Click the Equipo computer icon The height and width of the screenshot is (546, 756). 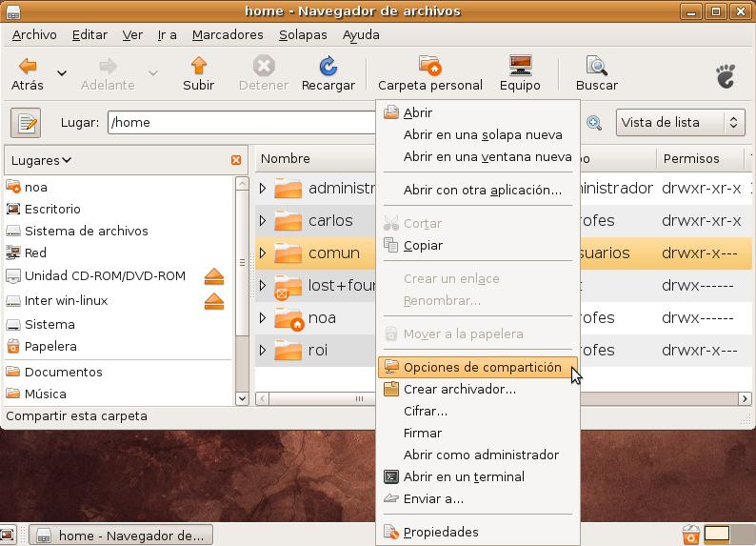[x=520, y=67]
